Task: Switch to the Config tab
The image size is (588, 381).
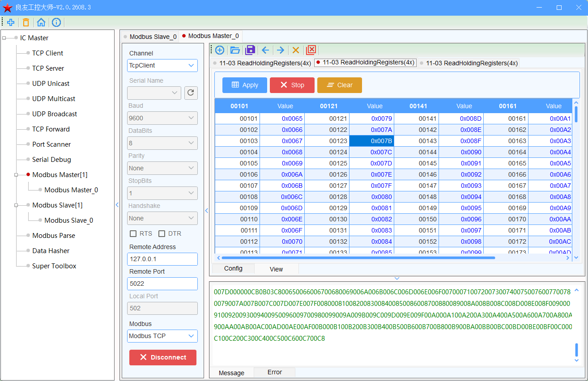Action: 233,268
